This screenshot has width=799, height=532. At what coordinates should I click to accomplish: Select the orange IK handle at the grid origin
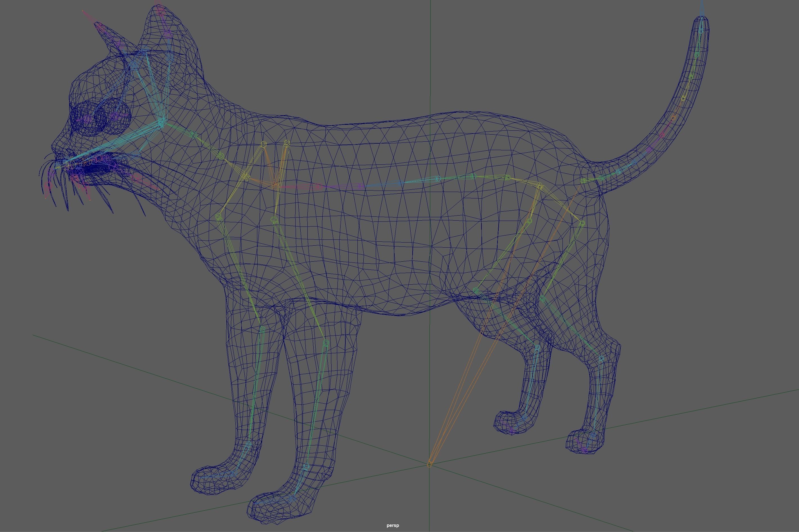click(429, 465)
